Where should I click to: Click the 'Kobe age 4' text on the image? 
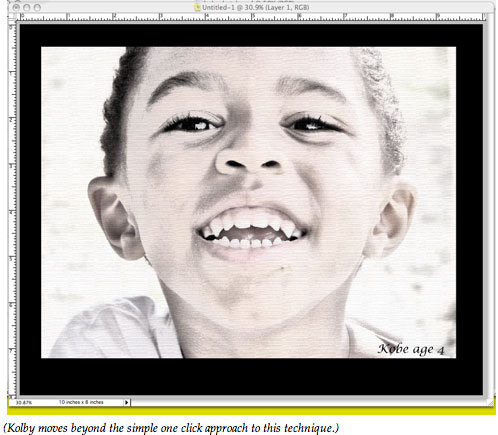point(411,349)
